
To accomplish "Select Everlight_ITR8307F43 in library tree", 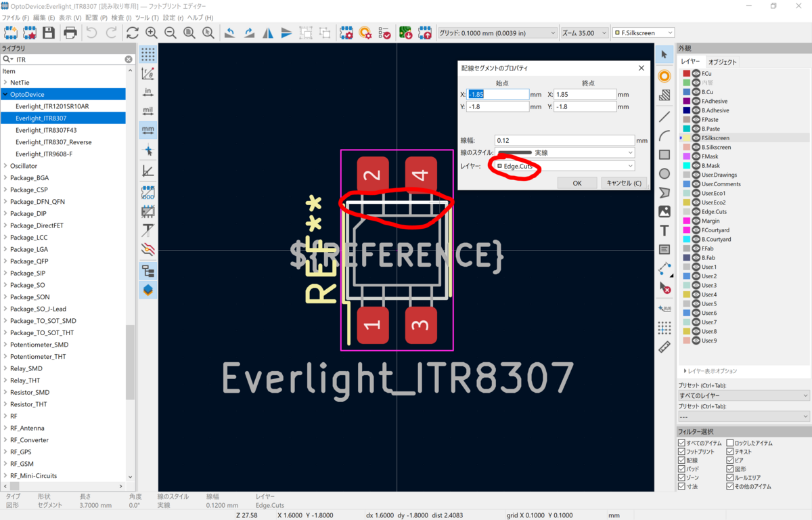I will (x=46, y=130).
